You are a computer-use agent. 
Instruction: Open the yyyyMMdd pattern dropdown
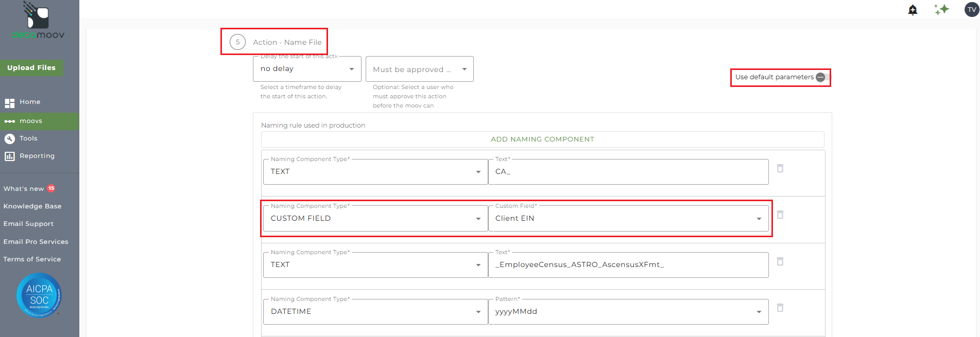tap(628, 312)
